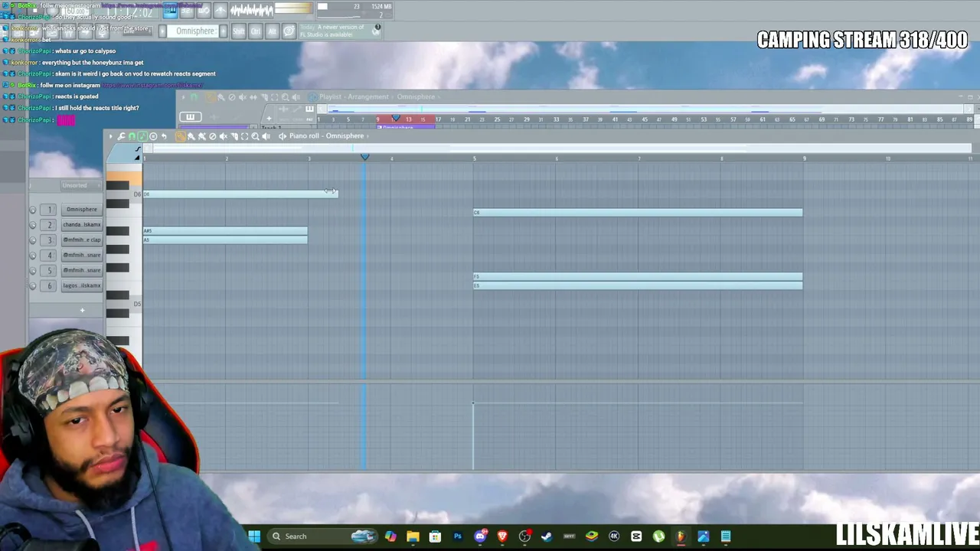
Task: Open Photoshop from the taskbar
Action: point(458,536)
